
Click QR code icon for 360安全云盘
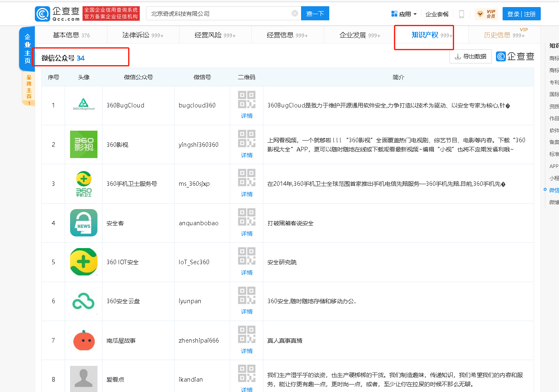247,295
